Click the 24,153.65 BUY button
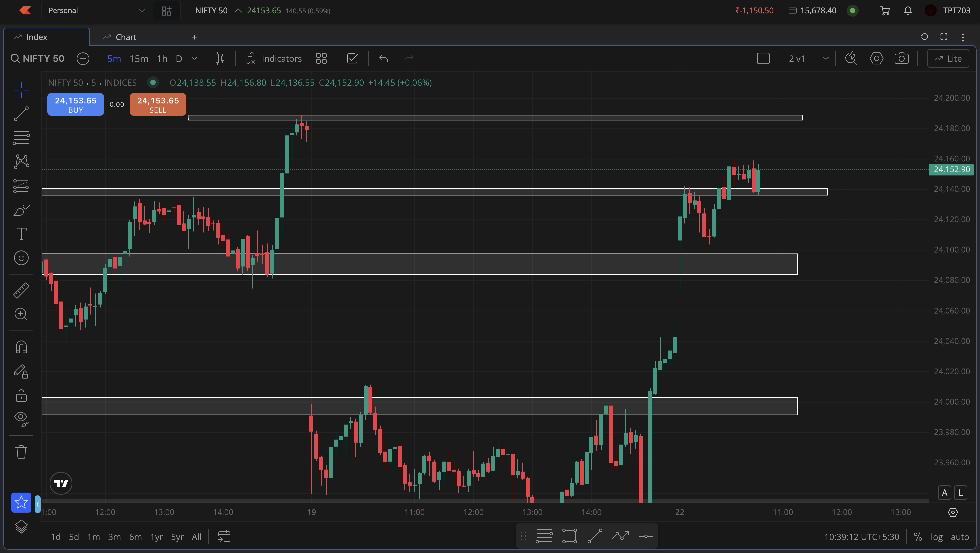This screenshot has height=553, width=980. coord(76,105)
